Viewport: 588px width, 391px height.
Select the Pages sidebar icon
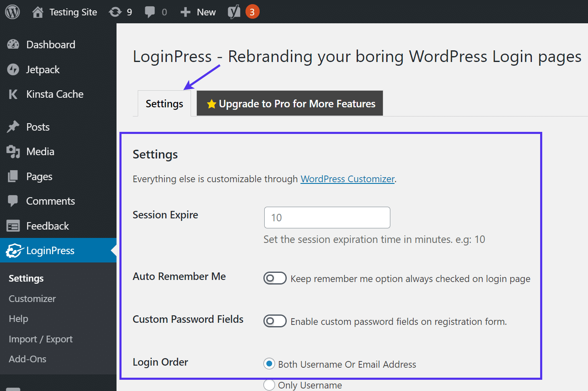click(13, 176)
